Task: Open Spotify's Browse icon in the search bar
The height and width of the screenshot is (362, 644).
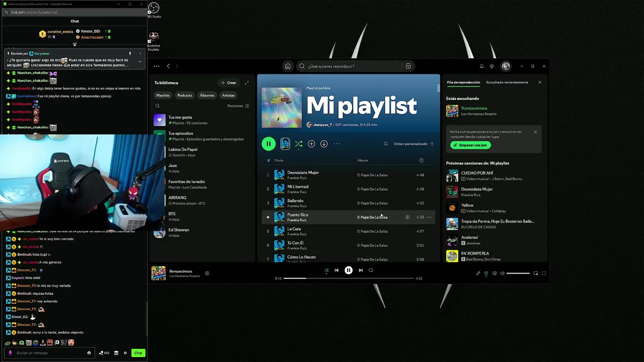Action: click(x=408, y=66)
